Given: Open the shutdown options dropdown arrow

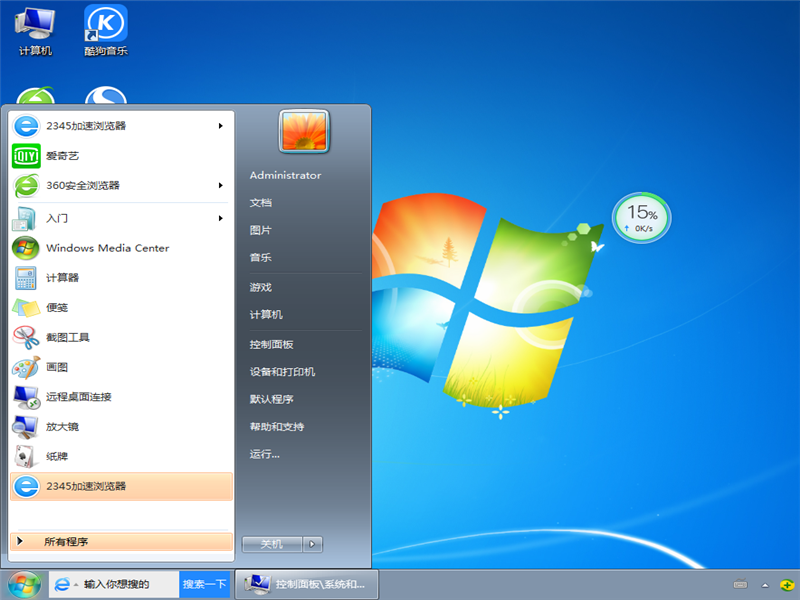Looking at the screenshot, I should click(312, 544).
